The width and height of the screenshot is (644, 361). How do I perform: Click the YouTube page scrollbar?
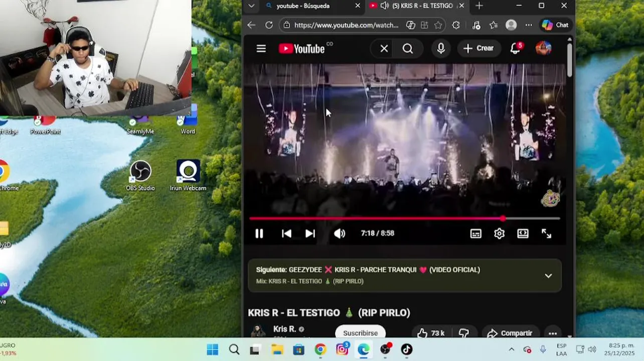click(569, 60)
